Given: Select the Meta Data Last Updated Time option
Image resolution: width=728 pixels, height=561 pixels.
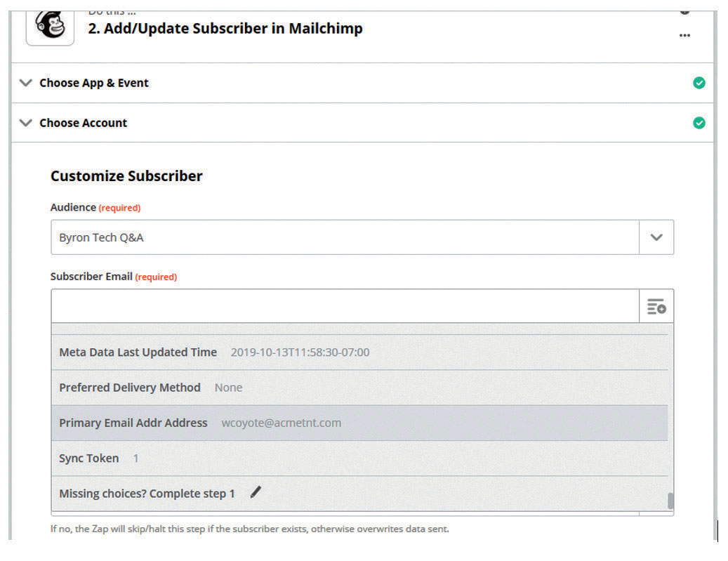Looking at the screenshot, I should pyautogui.click(x=214, y=352).
